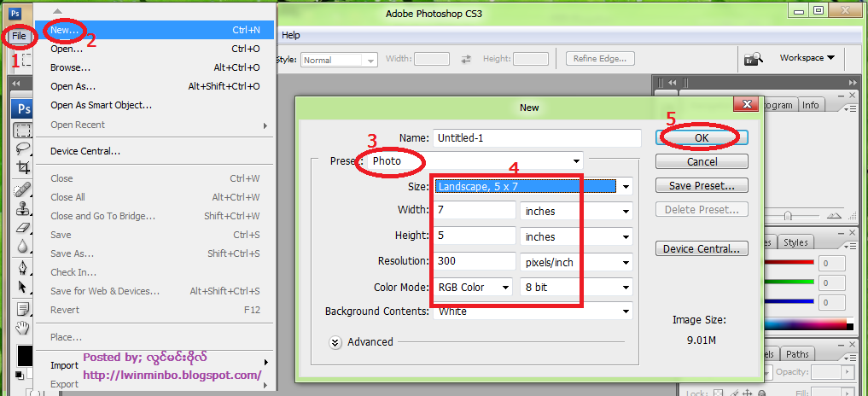Viewport: 868px width, 396px height.
Task: Open the Color Mode dropdown showing RGB Color
Action: pos(475,288)
